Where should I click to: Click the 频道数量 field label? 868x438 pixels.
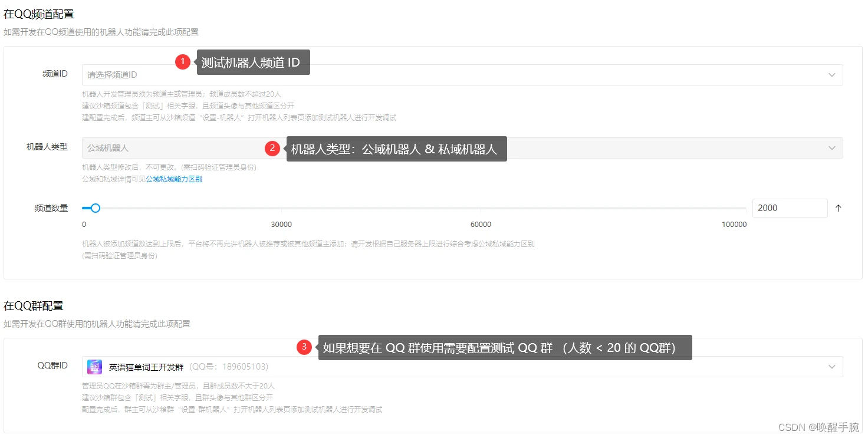[51, 208]
